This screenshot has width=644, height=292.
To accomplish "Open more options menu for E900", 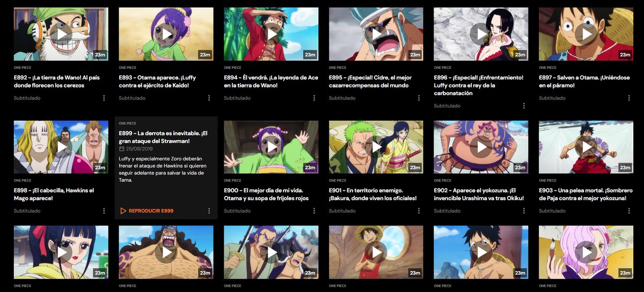I will (x=314, y=211).
